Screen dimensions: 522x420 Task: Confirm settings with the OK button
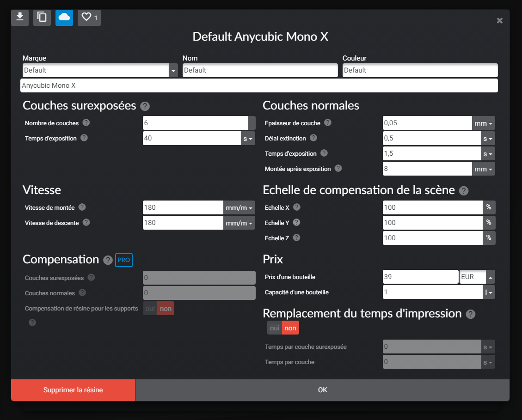coord(323,390)
